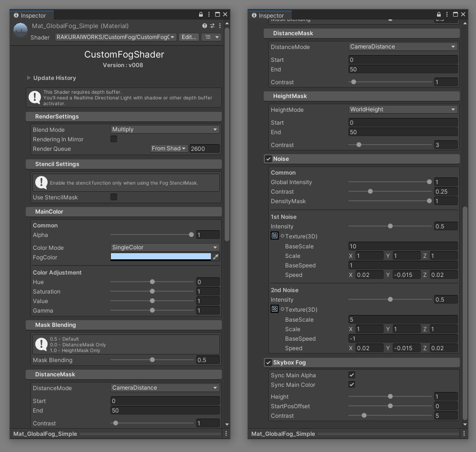
Task: Select the FogColor eyedropper icon
Action: (215, 256)
